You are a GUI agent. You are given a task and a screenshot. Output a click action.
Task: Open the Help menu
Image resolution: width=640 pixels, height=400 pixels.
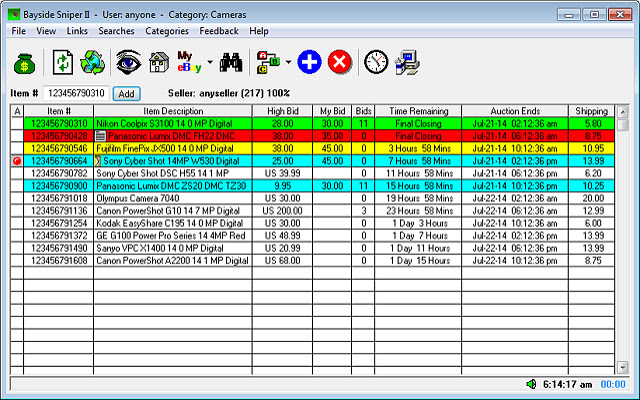pyautogui.click(x=259, y=31)
